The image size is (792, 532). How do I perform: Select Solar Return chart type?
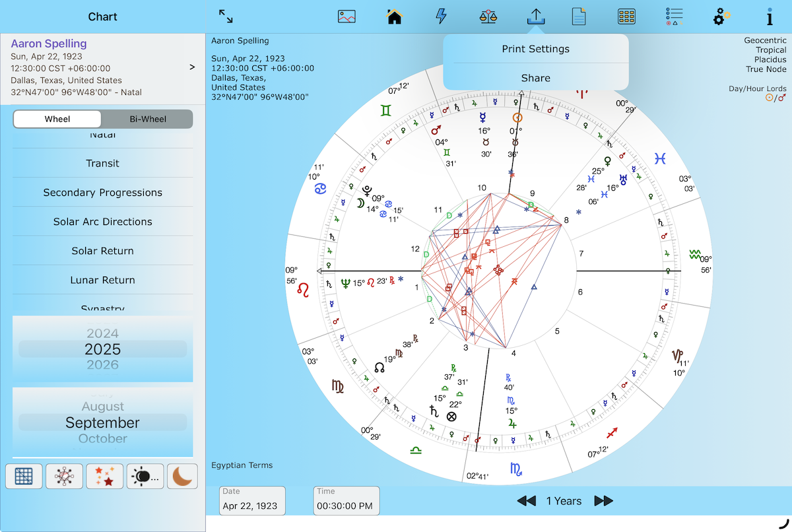click(103, 251)
